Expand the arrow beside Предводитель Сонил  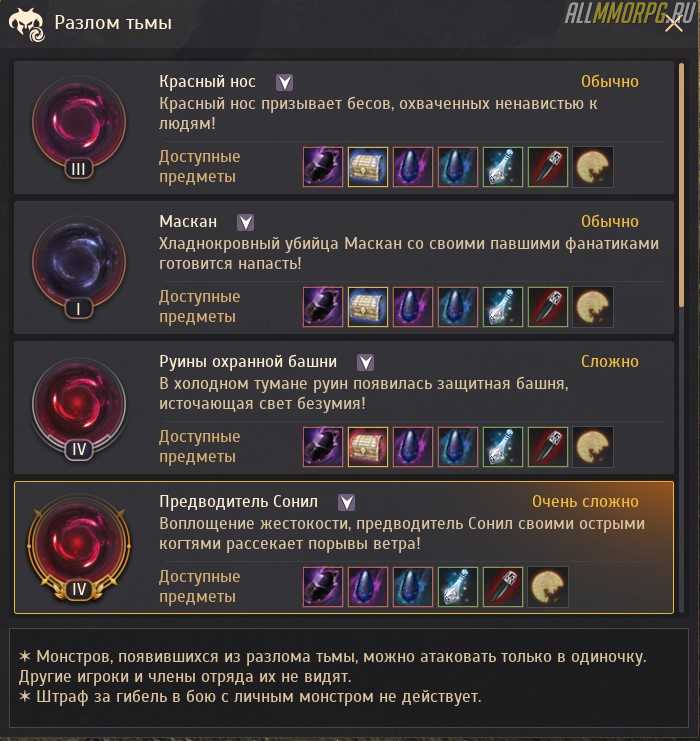346,502
